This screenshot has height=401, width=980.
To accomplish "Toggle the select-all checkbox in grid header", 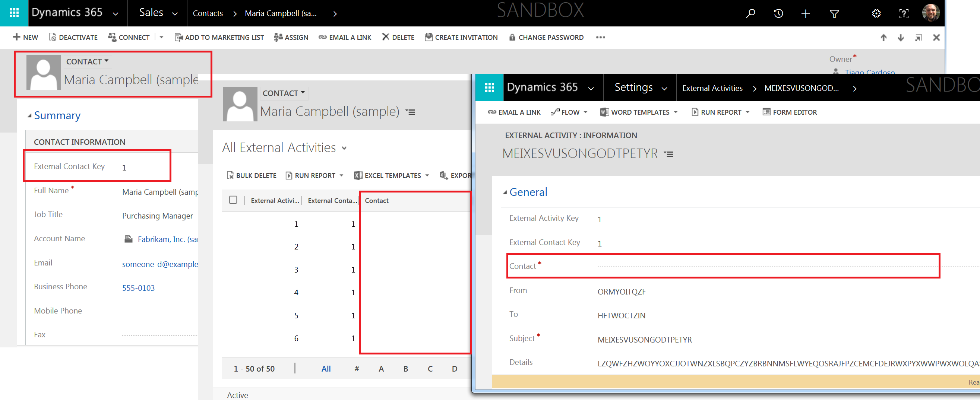I will pos(233,200).
